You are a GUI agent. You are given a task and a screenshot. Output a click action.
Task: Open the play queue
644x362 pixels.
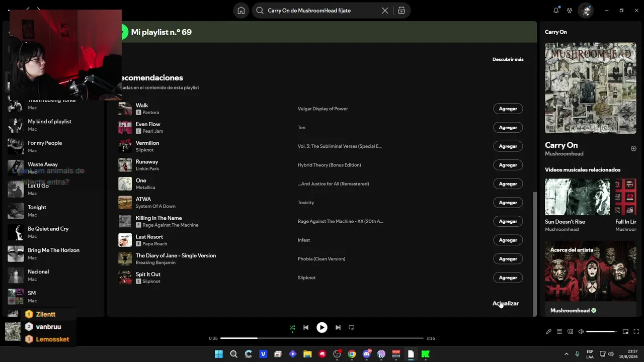tap(559, 331)
